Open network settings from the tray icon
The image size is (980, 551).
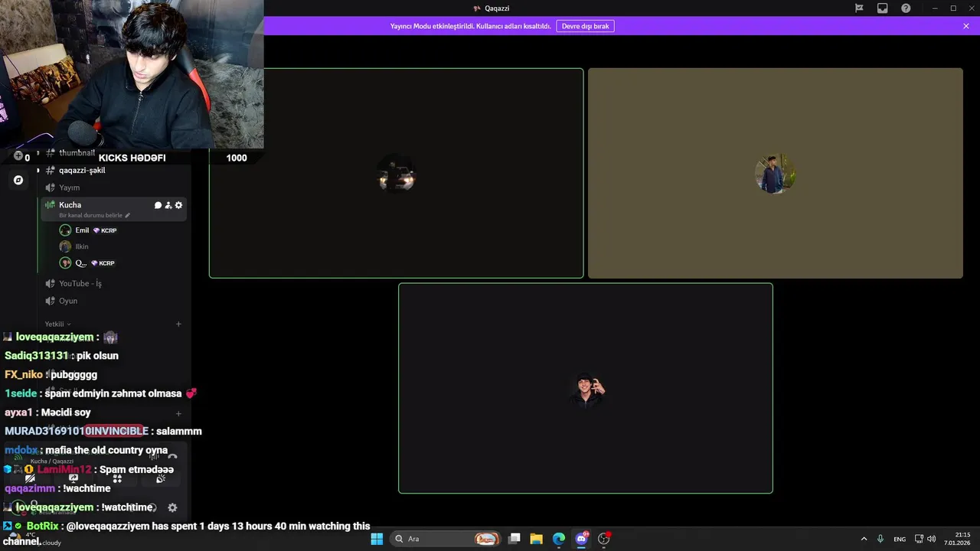pyautogui.click(x=920, y=539)
